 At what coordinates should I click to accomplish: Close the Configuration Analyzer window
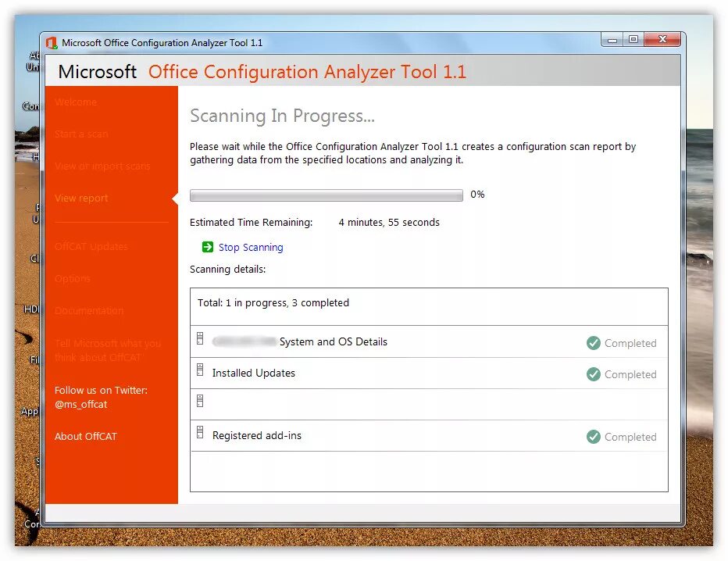(x=662, y=40)
